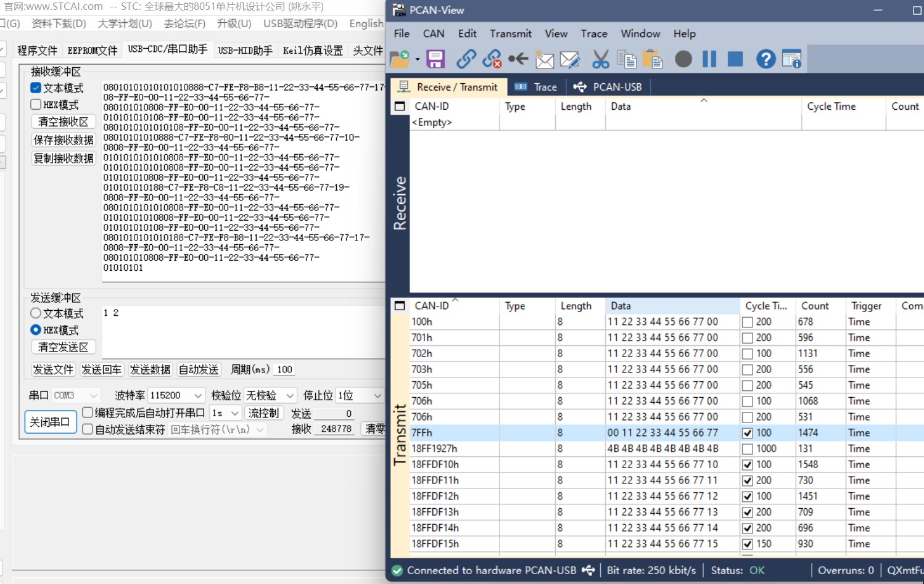Enable cycle time checkbox for 18FF1927h
The width and height of the screenshot is (924, 584).
[748, 449]
